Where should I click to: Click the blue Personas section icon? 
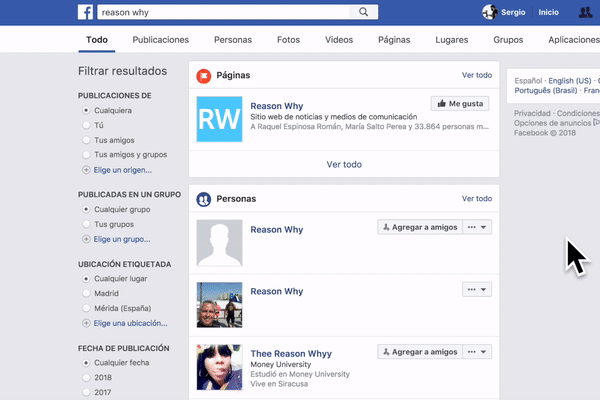(204, 199)
